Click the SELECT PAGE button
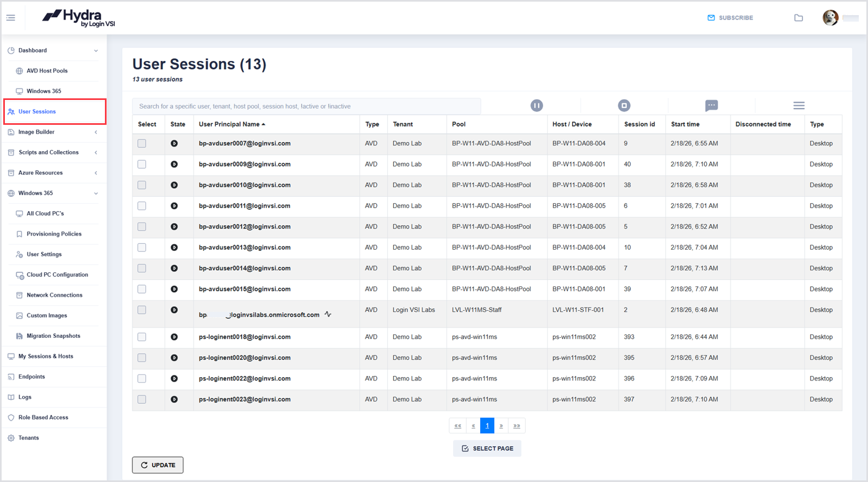The image size is (868, 482). [487, 448]
